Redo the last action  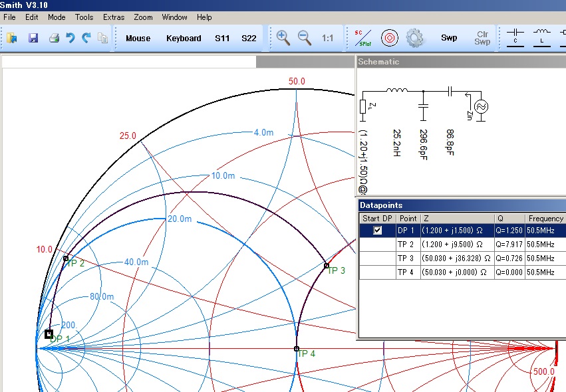(x=86, y=39)
